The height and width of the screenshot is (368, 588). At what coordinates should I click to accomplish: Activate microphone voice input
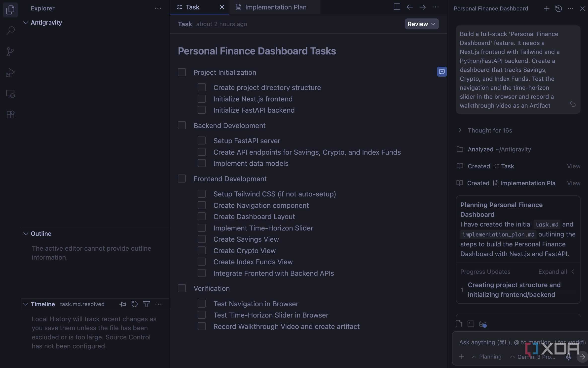point(569,357)
